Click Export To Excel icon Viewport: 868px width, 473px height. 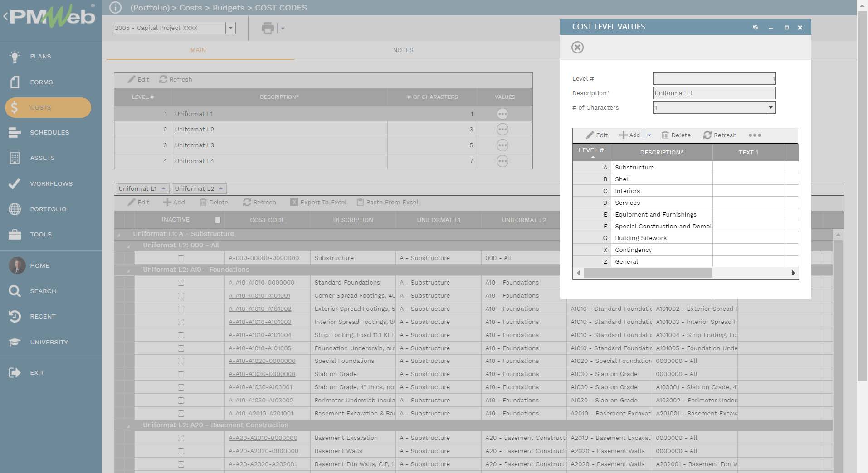tap(294, 203)
